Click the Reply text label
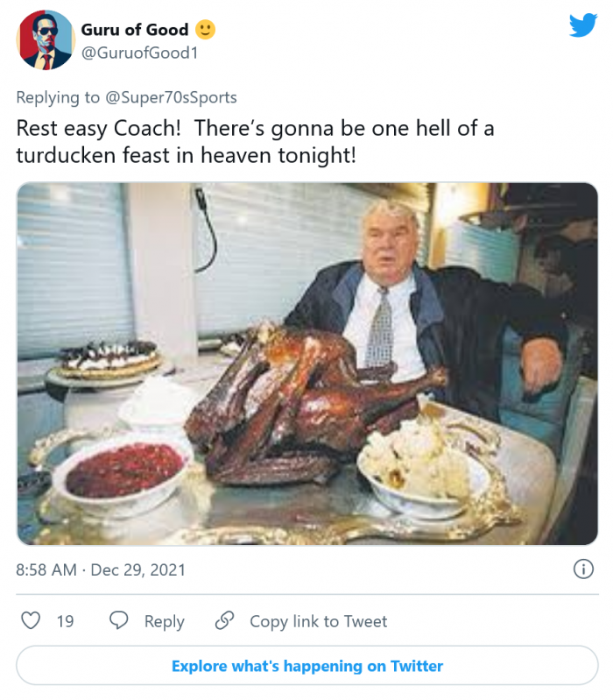This screenshot has height=700, width=613. tap(164, 621)
